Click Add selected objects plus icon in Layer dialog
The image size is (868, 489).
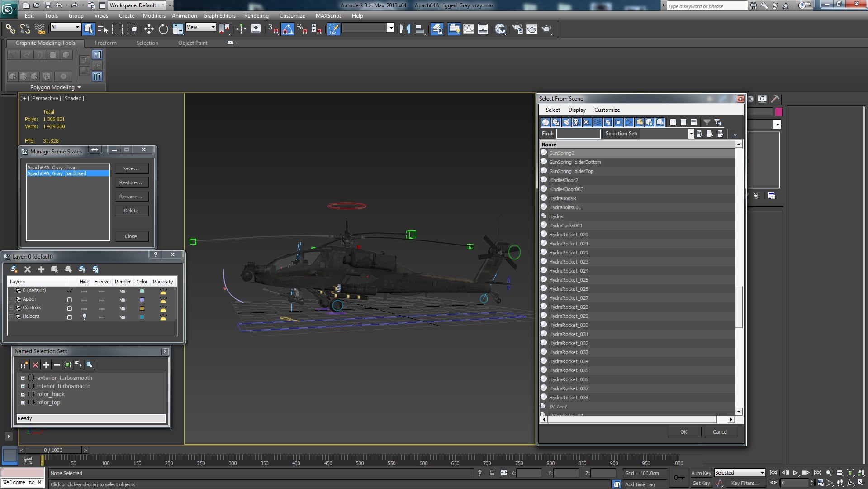[41, 269]
